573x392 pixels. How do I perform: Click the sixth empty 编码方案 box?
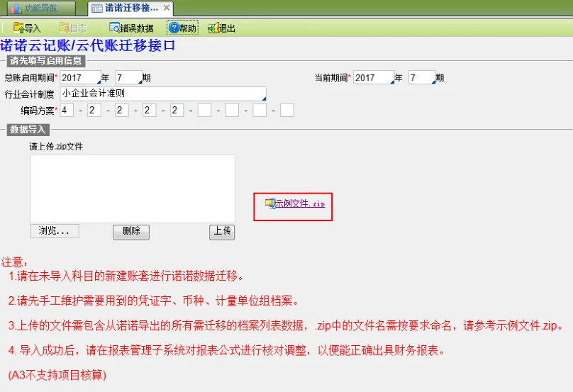[204, 110]
